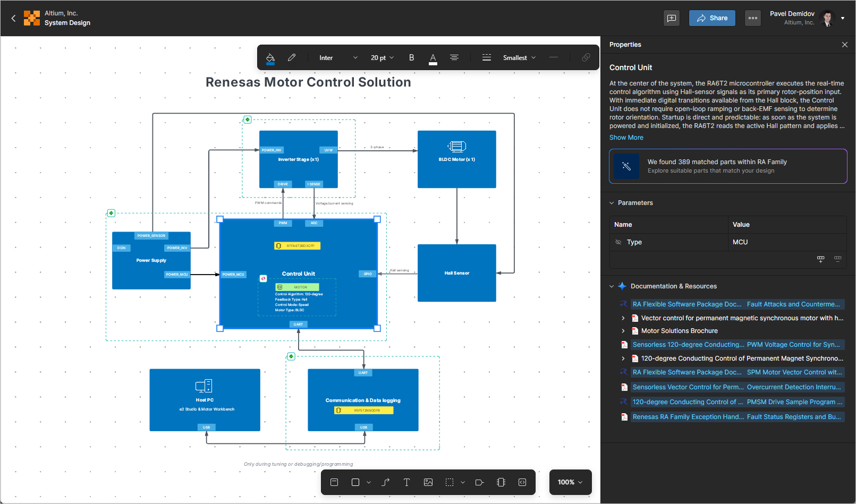Open the text alignment options

454,57
